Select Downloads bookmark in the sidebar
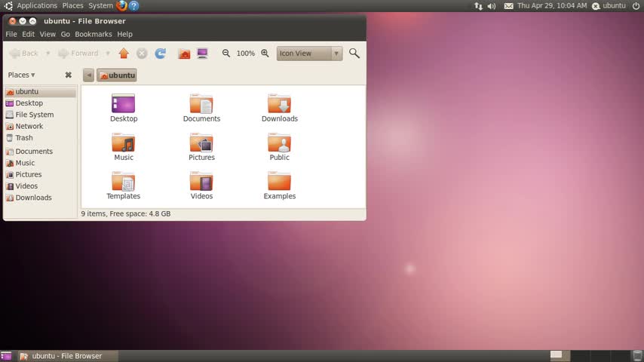The image size is (644, 362). pos(40,198)
